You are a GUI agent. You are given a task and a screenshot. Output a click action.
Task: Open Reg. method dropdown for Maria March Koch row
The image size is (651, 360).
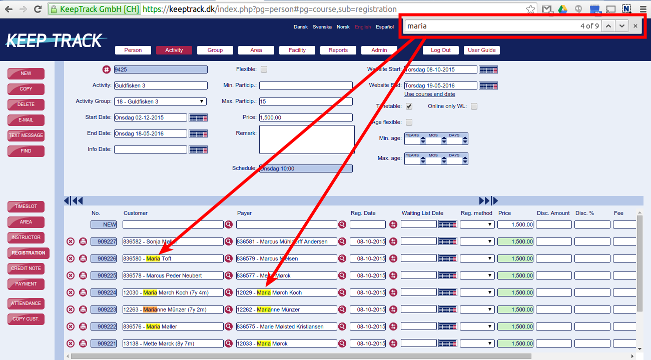point(477,292)
